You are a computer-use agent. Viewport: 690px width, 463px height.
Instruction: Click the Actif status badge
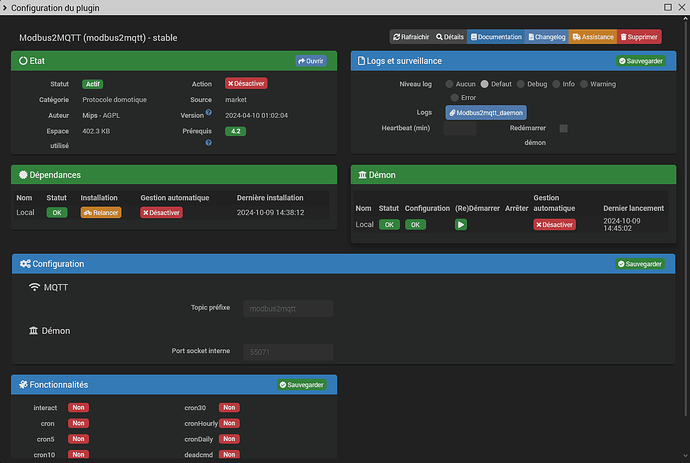click(x=92, y=84)
